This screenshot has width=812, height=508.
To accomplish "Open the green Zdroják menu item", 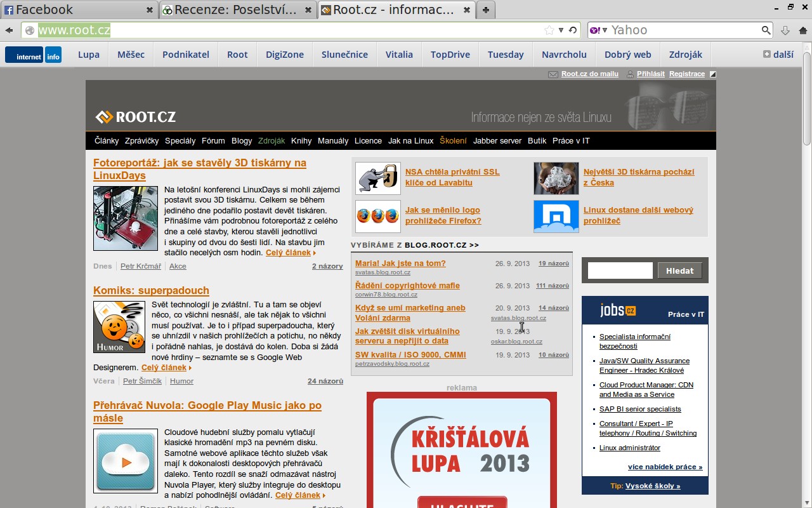I will pyautogui.click(x=272, y=141).
